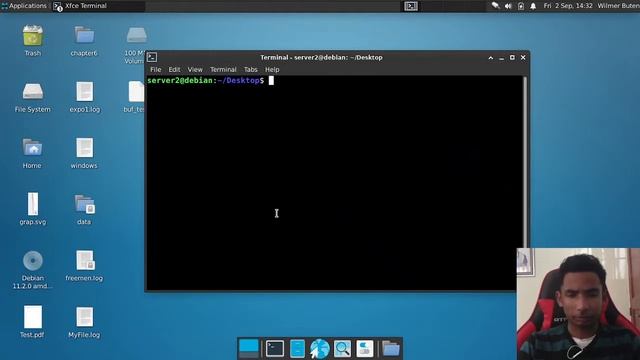Click the terminal icon in top panel tray

tap(411, 6)
